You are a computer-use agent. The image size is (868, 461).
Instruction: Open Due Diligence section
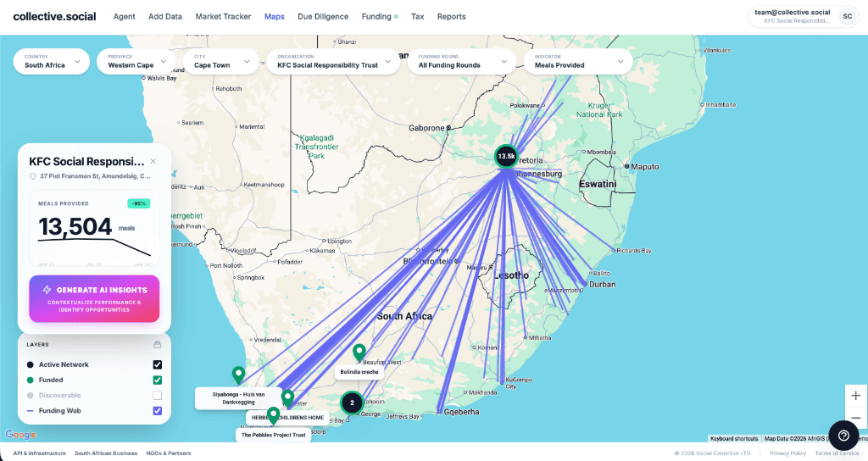pos(323,17)
